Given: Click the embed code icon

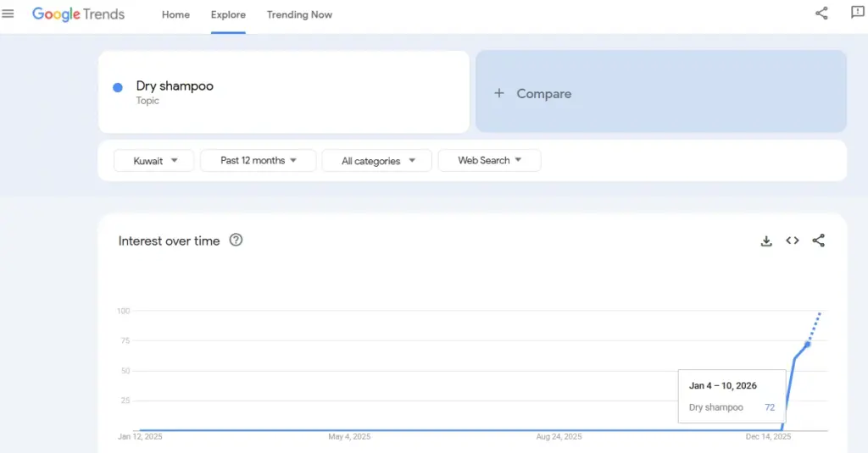Looking at the screenshot, I should [793, 240].
